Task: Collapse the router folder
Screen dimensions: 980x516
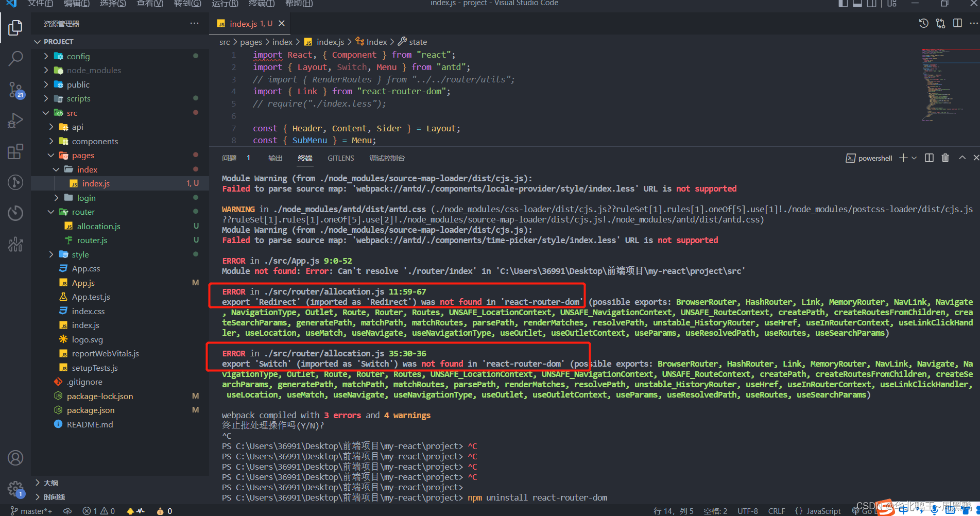Action: pos(119,212)
